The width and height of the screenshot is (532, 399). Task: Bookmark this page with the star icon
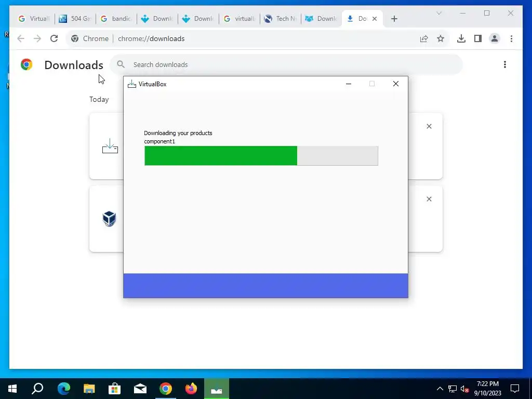tap(441, 38)
